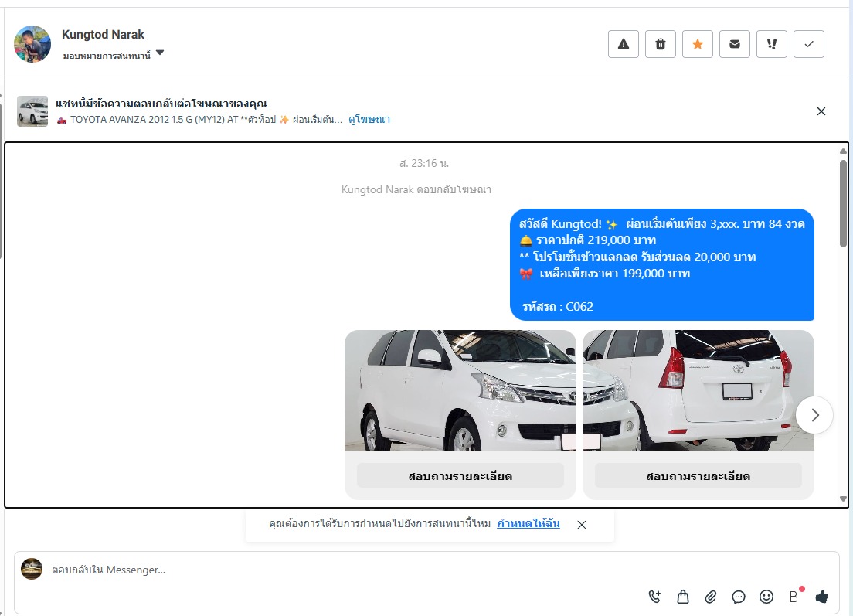This screenshot has height=616, width=853.
Task: Click the spam warning triangle icon
Action: [624, 44]
